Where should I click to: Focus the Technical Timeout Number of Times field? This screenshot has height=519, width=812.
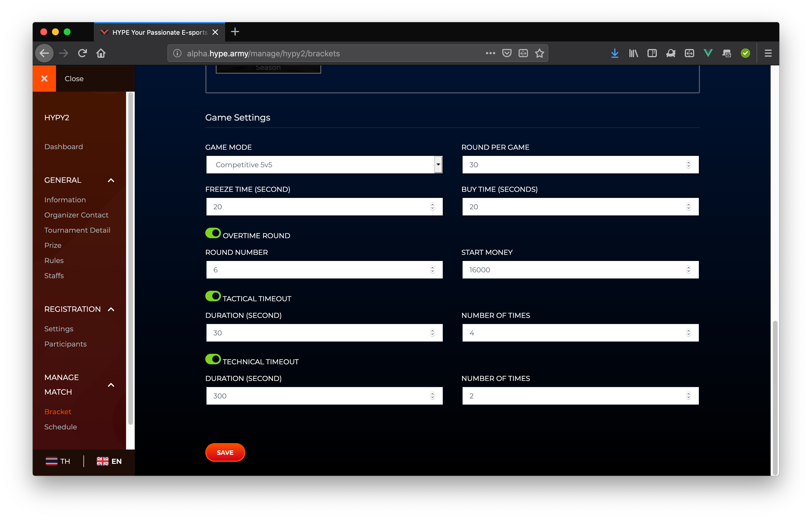[x=580, y=396]
